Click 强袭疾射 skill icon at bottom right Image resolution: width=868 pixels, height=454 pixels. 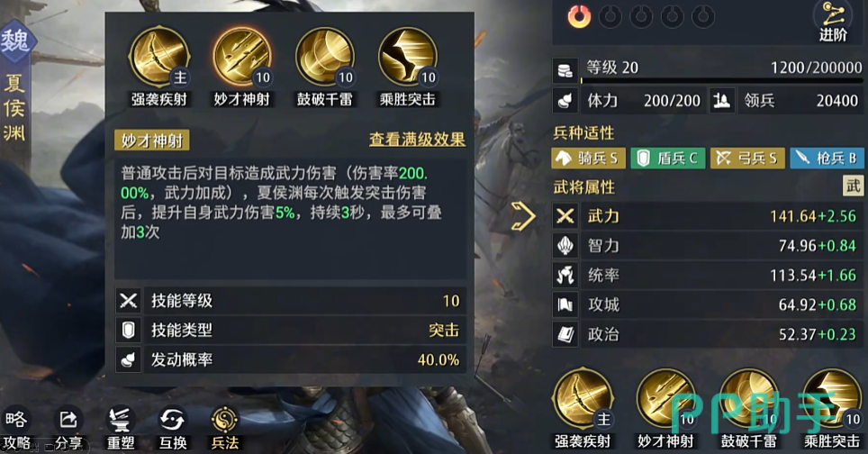tap(583, 399)
